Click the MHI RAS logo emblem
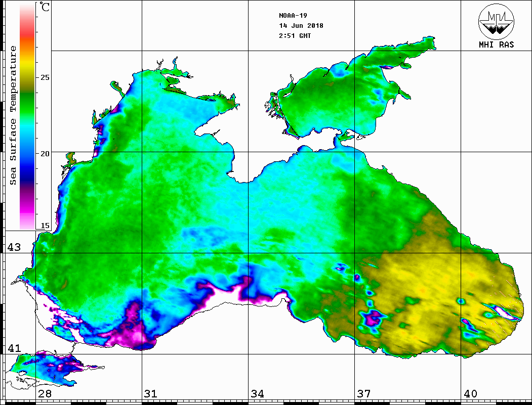532x405 pixels. [x=497, y=21]
